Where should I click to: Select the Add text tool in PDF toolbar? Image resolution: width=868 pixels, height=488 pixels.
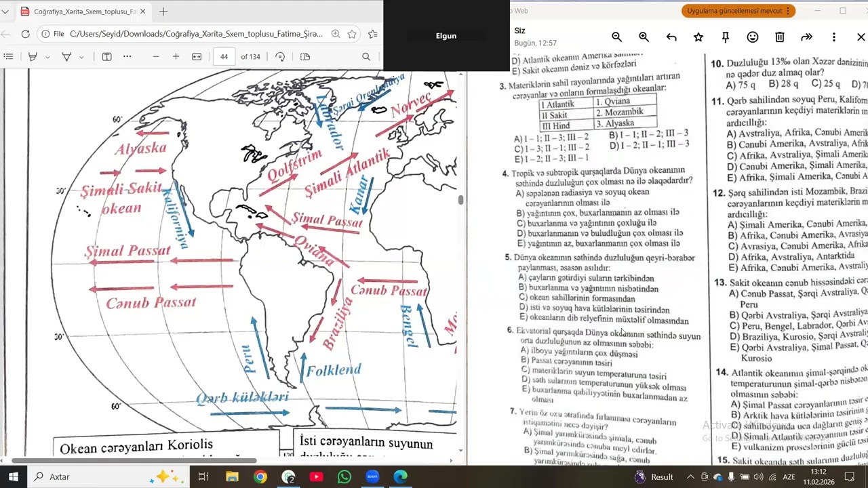coord(106,57)
